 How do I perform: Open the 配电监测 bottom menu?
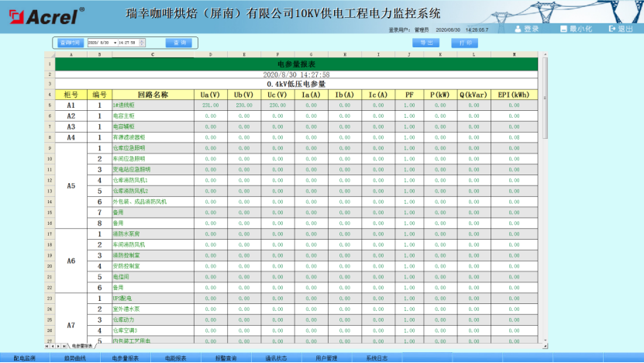click(x=25, y=358)
